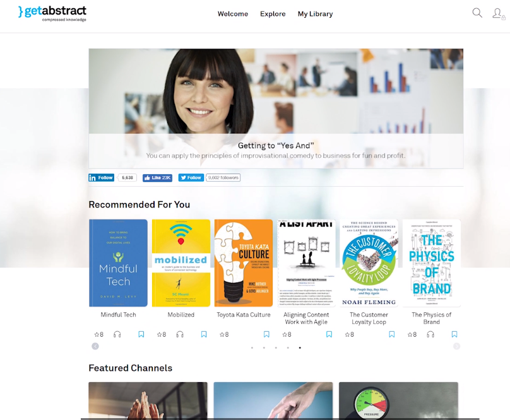Open the Explore menu
This screenshot has width=510, height=420.
[x=273, y=14]
